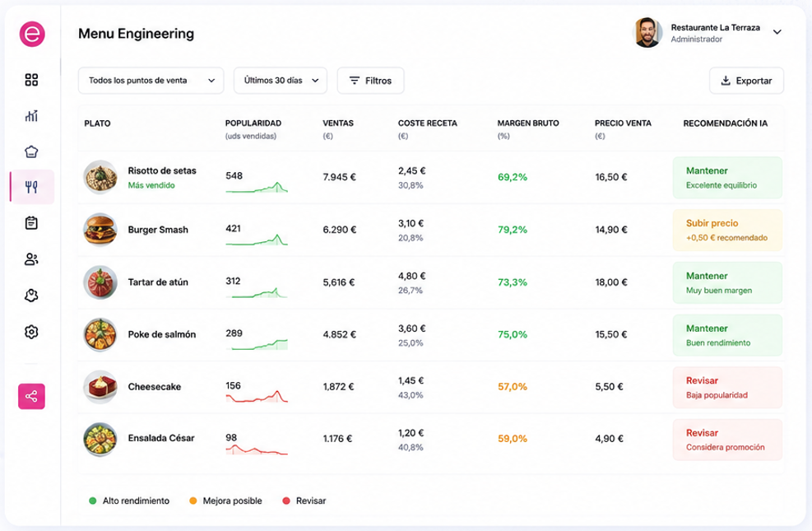Image resolution: width=812 pixels, height=531 pixels.
Task: Click 'Subir precio' recommendation for Burger Smash
Action: [x=727, y=230]
